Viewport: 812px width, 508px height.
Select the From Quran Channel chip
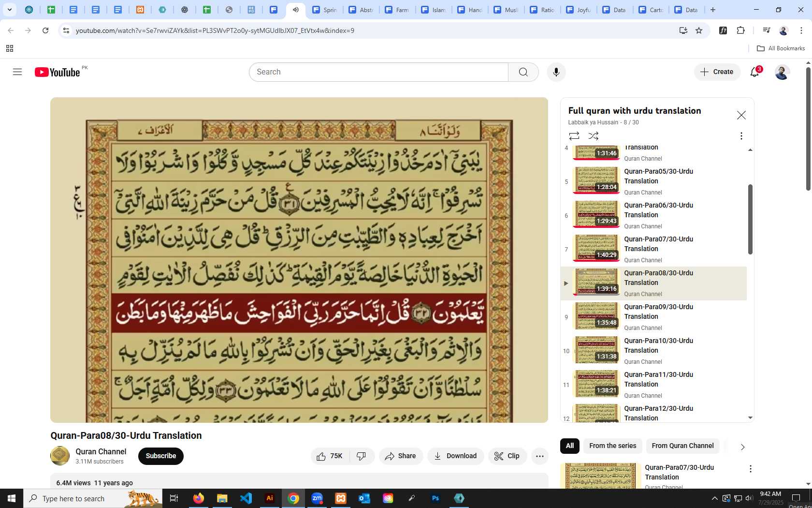coord(682,446)
